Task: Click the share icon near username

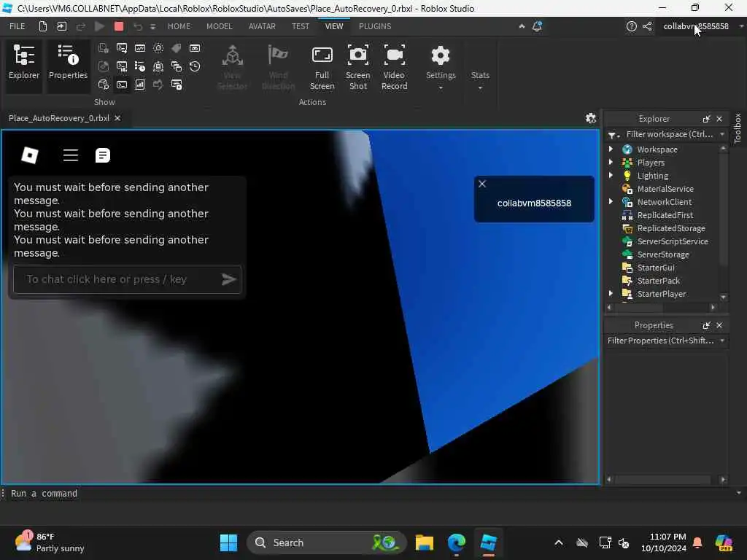Action: click(647, 27)
